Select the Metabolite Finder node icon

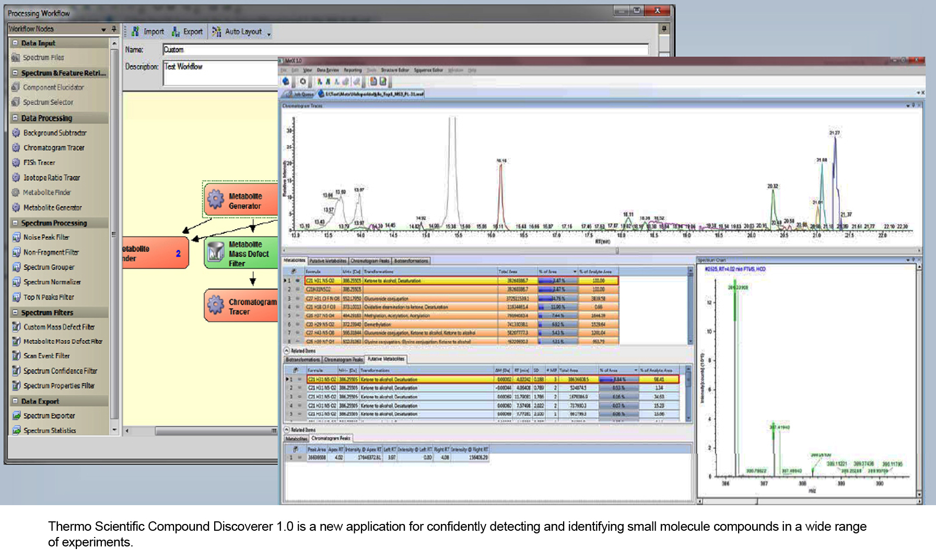(16, 192)
